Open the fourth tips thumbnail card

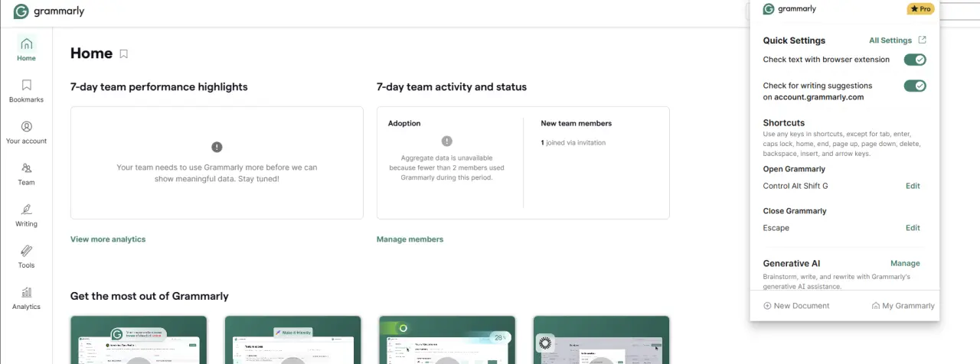601,340
